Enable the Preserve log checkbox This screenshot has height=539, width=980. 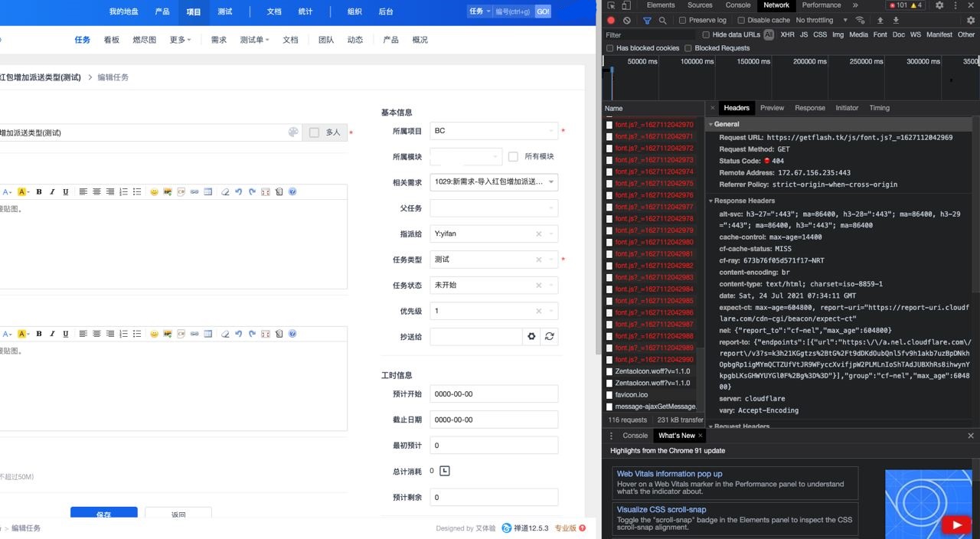click(683, 21)
